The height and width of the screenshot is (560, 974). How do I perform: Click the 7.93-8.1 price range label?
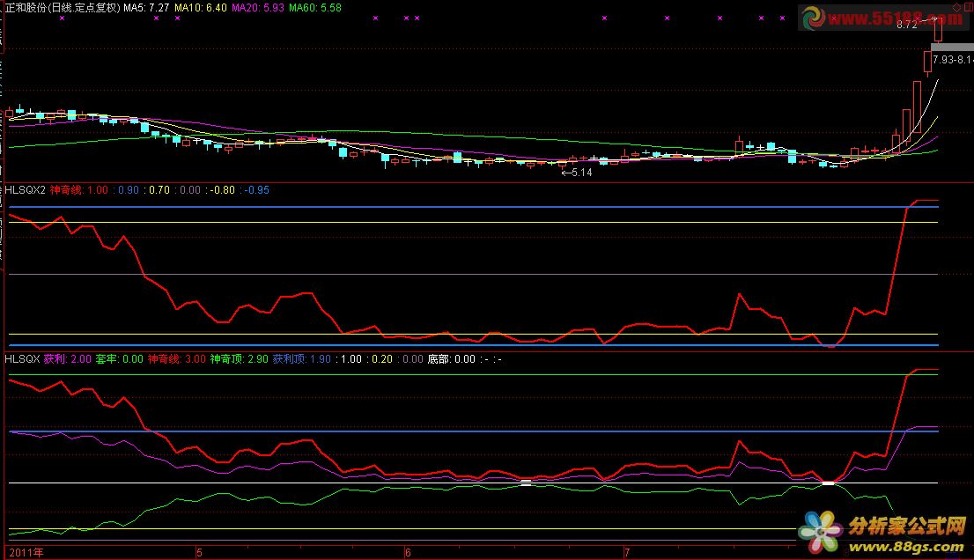(x=952, y=60)
